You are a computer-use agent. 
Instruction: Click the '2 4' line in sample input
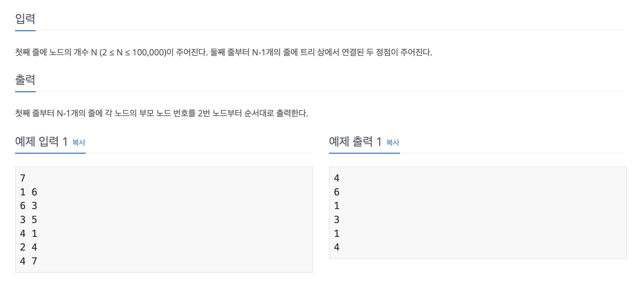[x=29, y=247]
